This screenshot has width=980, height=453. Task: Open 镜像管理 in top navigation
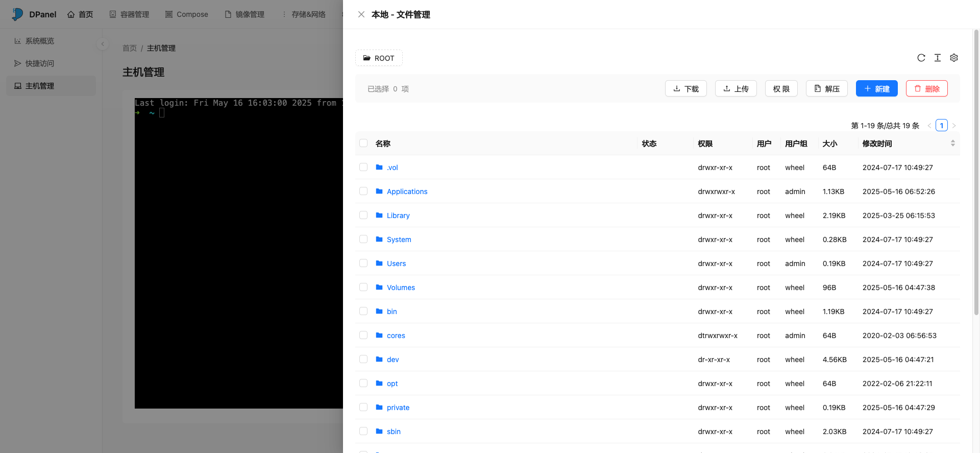244,14
